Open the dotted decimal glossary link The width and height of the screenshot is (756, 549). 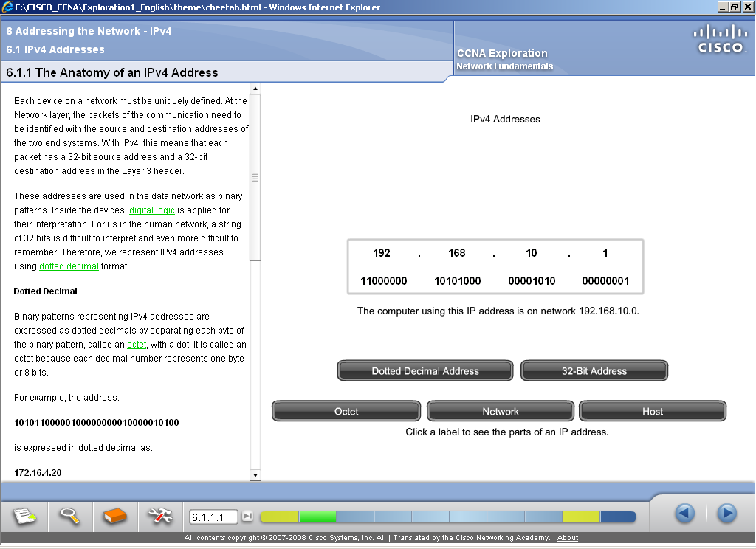coord(69,266)
